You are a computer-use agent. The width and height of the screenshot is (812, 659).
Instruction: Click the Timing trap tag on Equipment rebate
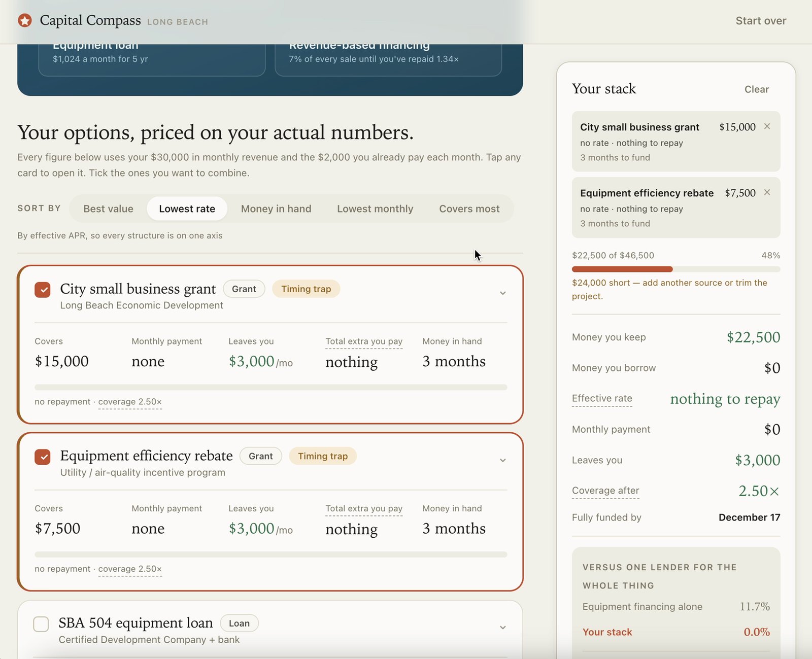click(323, 456)
